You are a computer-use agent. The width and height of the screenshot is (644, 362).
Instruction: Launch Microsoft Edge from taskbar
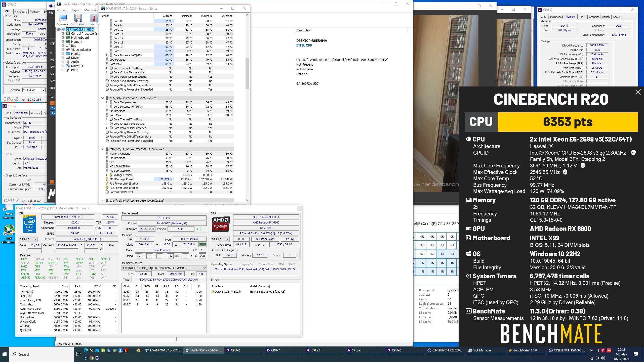point(86,350)
